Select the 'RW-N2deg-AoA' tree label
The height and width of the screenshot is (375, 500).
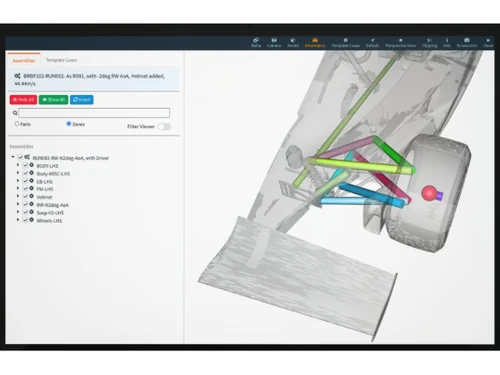[x=52, y=205]
